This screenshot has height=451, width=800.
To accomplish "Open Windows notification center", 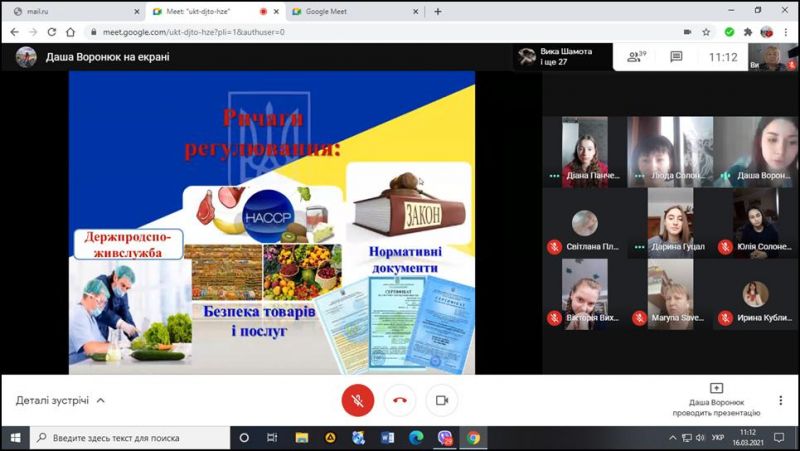I will pos(779,438).
